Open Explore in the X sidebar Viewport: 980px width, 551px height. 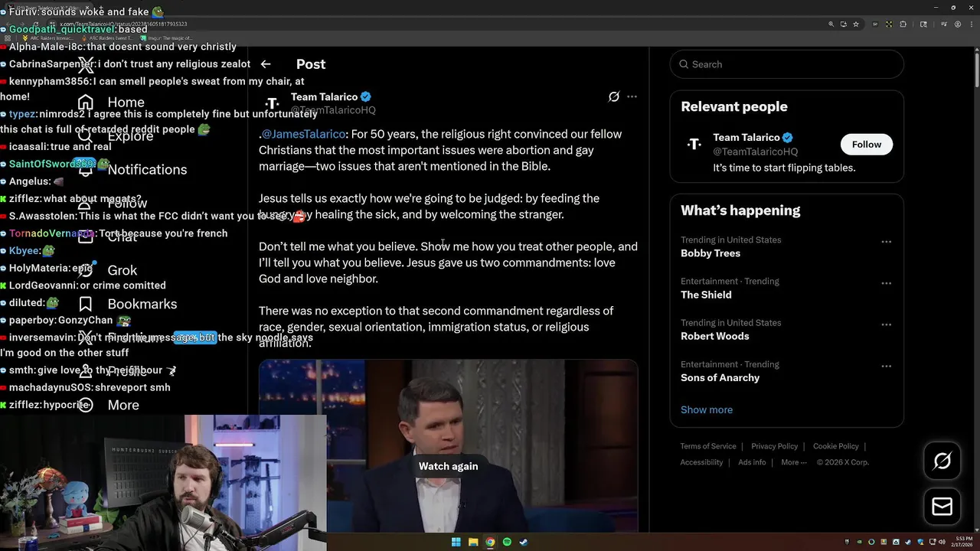click(x=115, y=135)
